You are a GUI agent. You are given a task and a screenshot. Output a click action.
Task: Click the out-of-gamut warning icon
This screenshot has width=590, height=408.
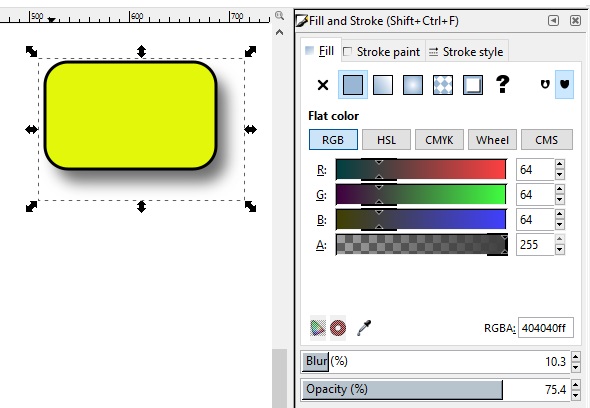pyautogui.click(x=338, y=328)
